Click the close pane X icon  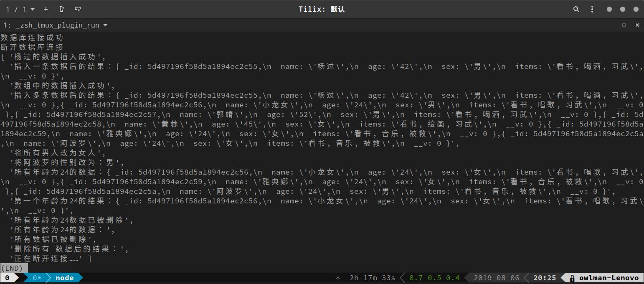tap(637, 25)
